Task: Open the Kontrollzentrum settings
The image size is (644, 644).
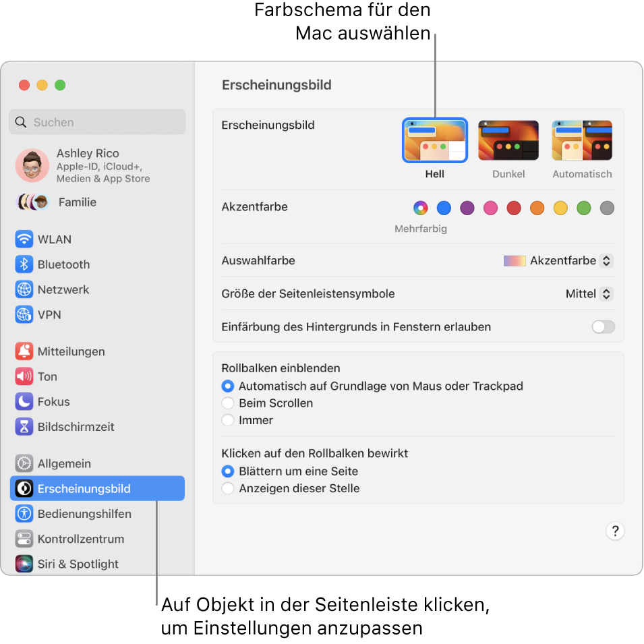Action: (x=81, y=539)
